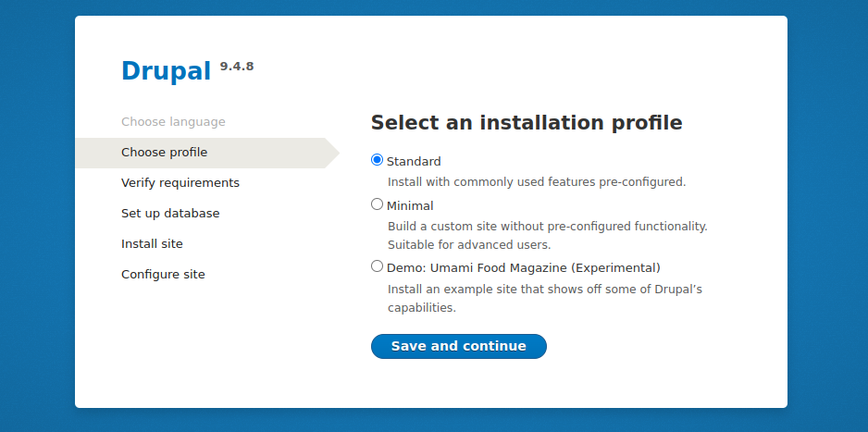
Task: Click the 'Select an installation profile' heading
Action: pos(527,123)
